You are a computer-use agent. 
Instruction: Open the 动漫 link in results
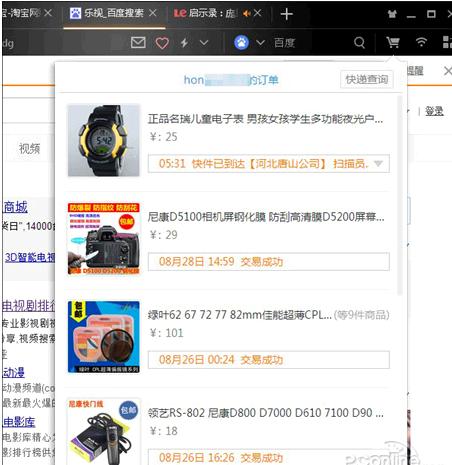(x=14, y=372)
